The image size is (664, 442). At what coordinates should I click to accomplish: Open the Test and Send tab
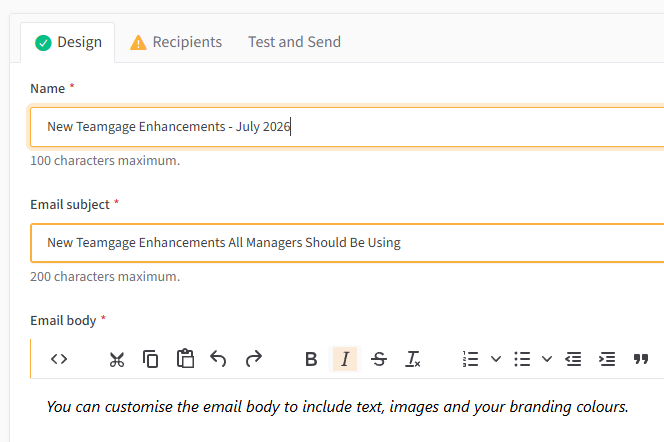click(x=294, y=42)
